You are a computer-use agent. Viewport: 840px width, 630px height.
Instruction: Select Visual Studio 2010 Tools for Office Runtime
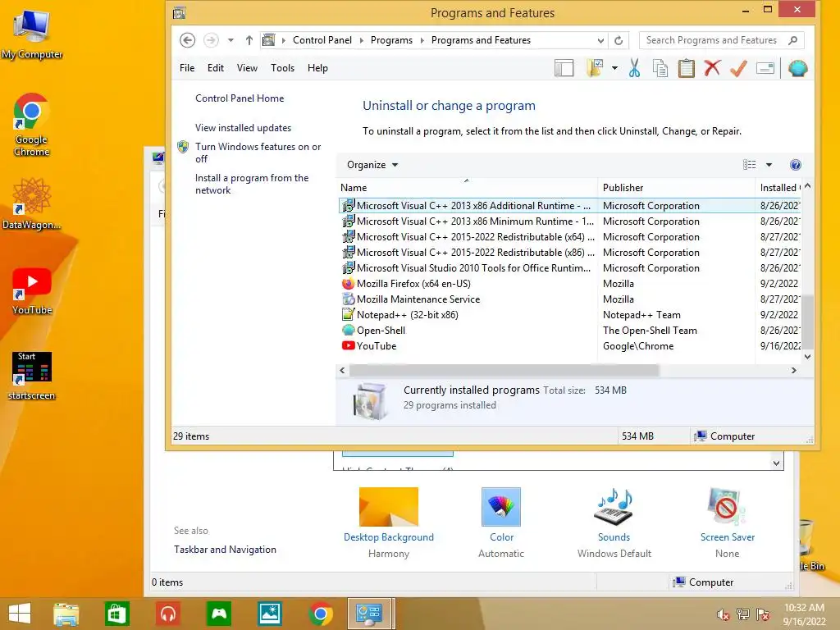[569, 268]
